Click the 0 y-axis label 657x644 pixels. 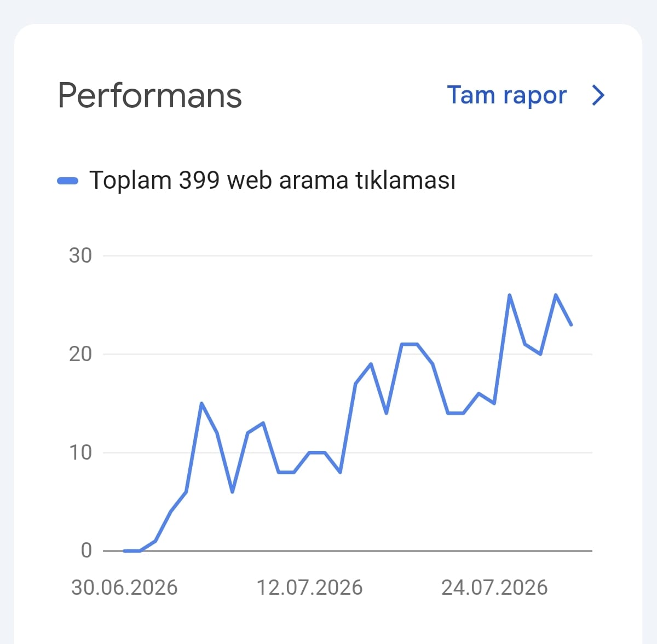(87, 550)
